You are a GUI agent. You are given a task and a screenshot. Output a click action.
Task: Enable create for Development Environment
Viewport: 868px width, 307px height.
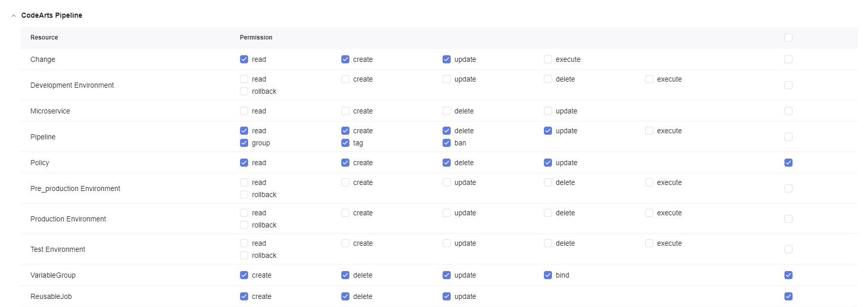345,79
